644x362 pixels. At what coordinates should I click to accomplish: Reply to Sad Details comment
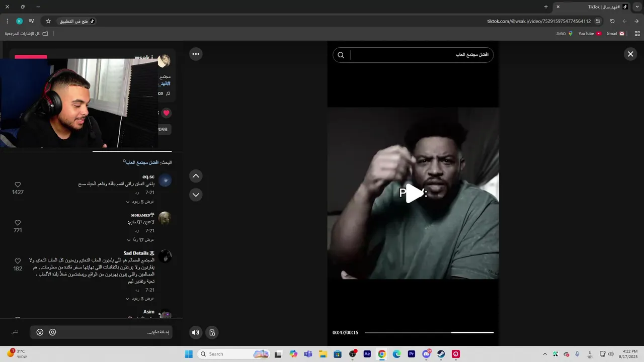click(x=137, y=290)
